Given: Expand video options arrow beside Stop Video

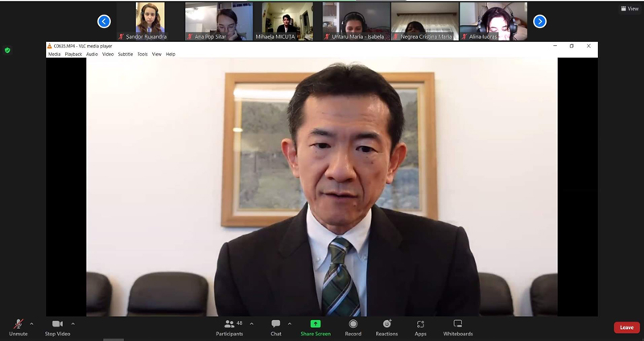Looking at the screenshot, I should (73, 324).
